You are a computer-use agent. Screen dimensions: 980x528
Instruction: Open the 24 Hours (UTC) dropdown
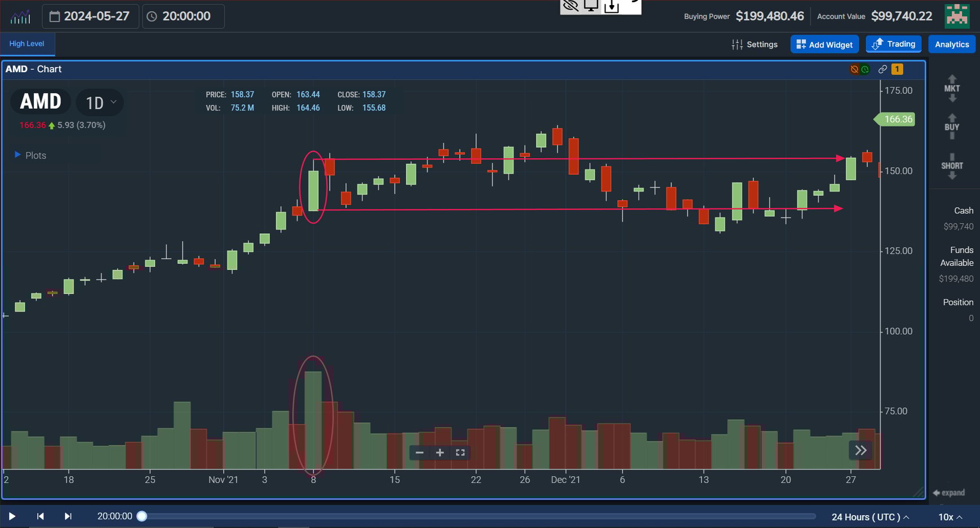[869, 516]
